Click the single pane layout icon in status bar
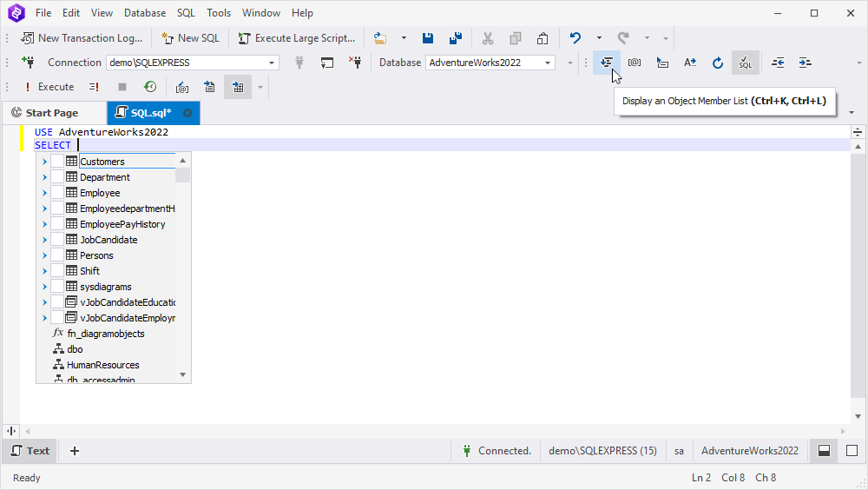This screenshot has height=490, width=868. click(x=852, y=451)
